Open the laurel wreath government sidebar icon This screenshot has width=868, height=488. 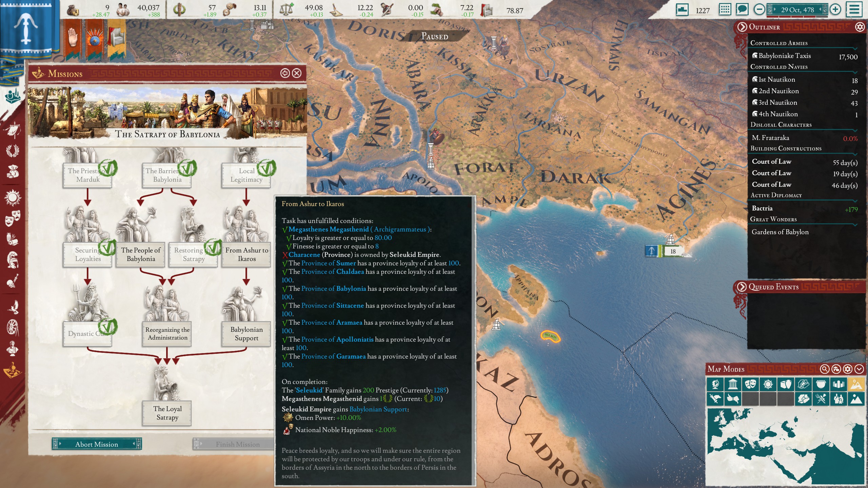(x=13, y=151)
